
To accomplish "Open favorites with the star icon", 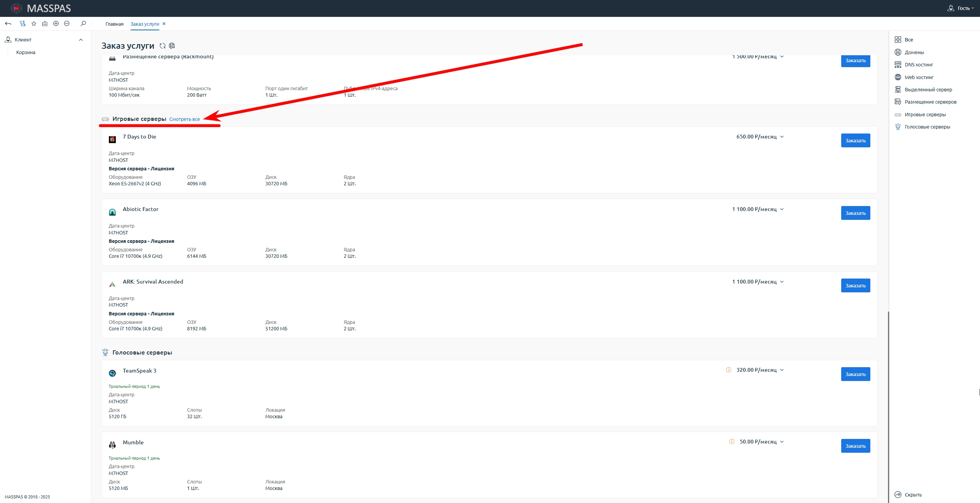I will click(34, 24).
